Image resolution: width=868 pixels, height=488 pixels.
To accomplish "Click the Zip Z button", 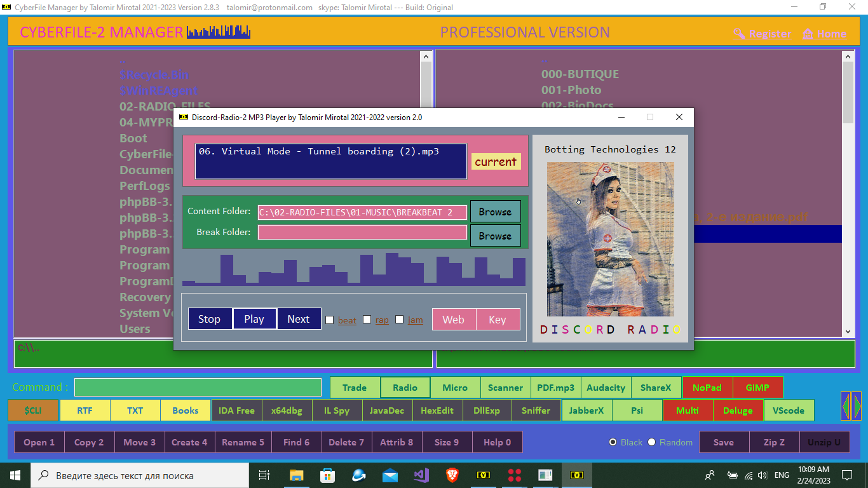I will click(774, 442).
